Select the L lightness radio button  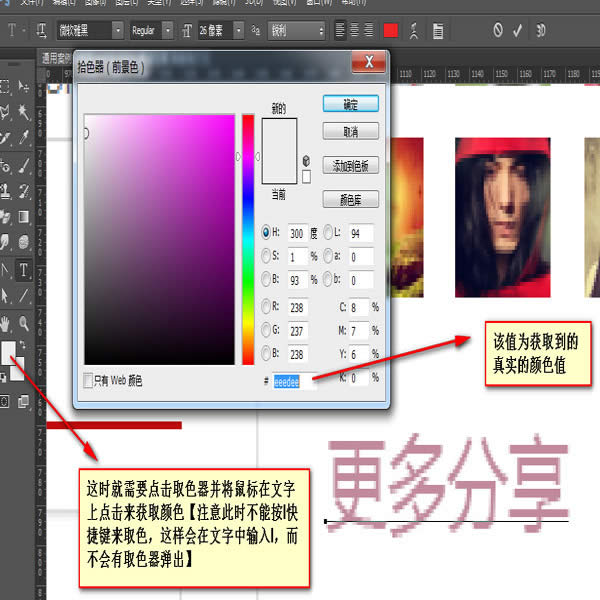(328, 232)
